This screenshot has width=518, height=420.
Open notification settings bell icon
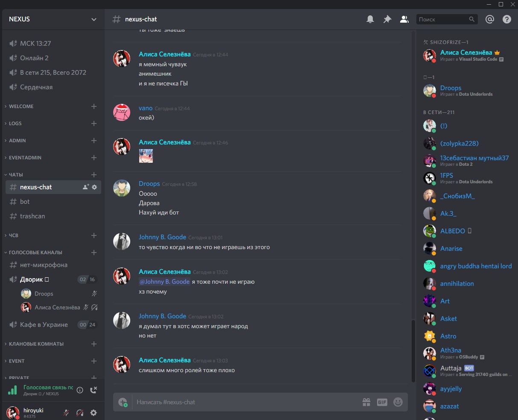[x=370, y=19]
